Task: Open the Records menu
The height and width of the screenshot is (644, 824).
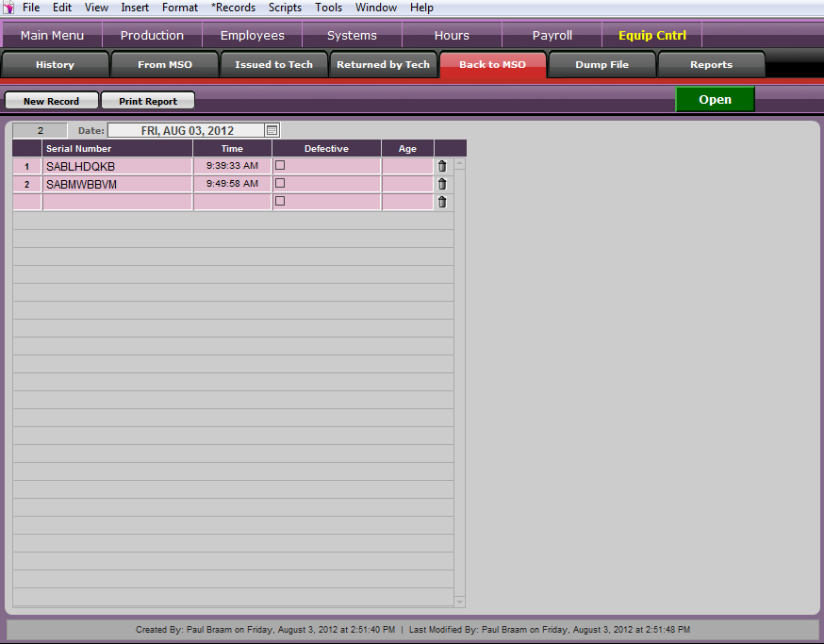Action: (233, 8)
